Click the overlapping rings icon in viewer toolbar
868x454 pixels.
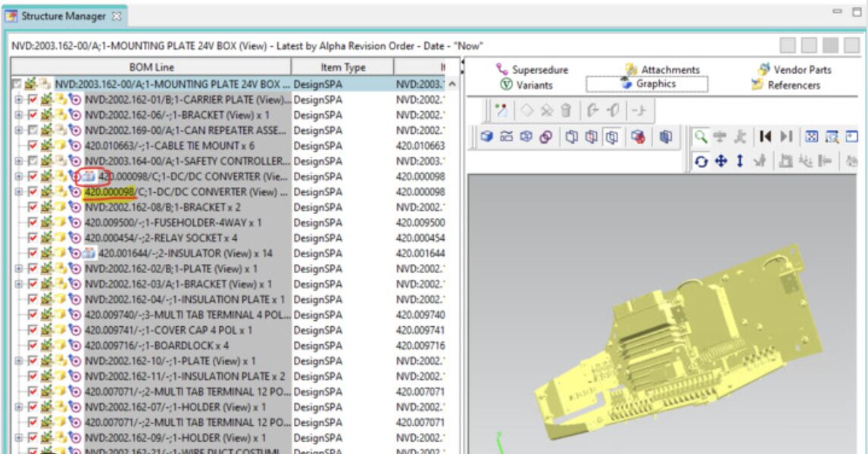tap(545, 137)
